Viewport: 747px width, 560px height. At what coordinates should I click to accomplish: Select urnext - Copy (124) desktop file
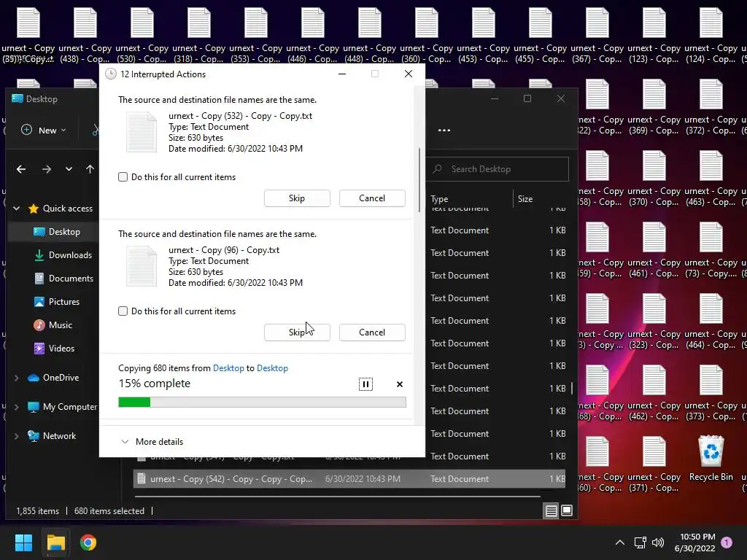pyautogui.click(x=711, y=35)
